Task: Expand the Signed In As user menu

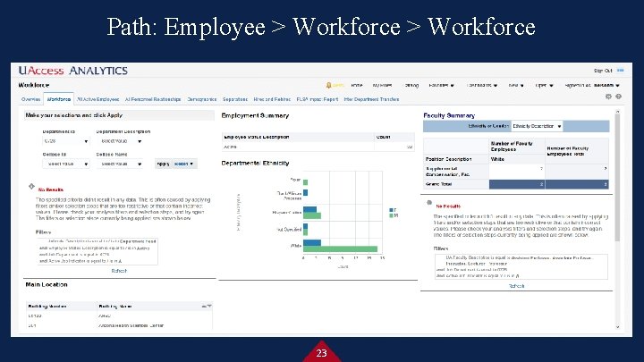Action: (x=592, y=86)
